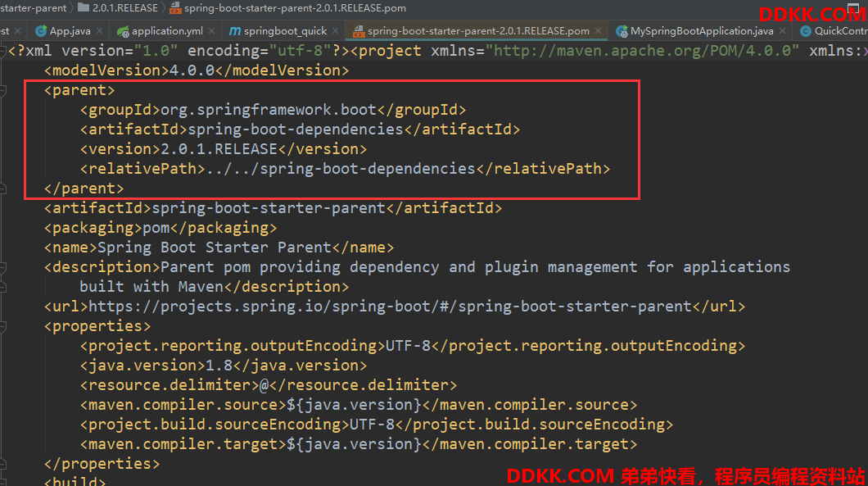
Task: Click the folder icon beside 2.0.1.RELEASE breadcrumb
Action: (84, 7)
